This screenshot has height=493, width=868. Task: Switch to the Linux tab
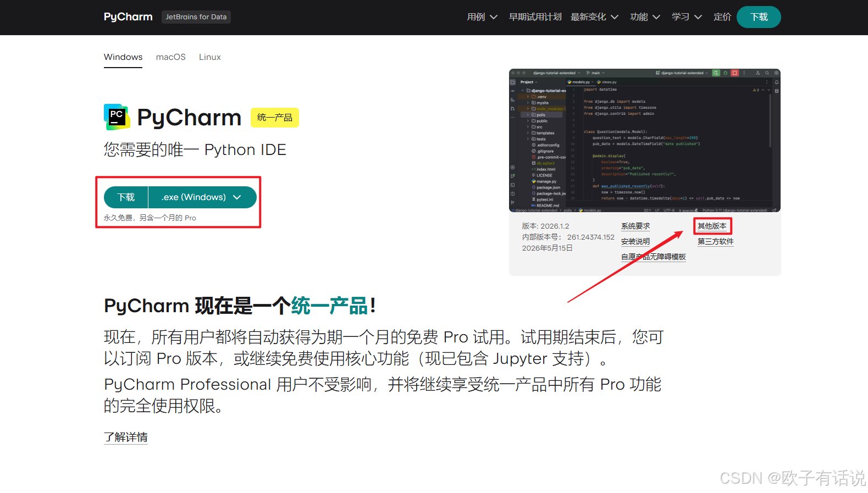click(210, 57)
